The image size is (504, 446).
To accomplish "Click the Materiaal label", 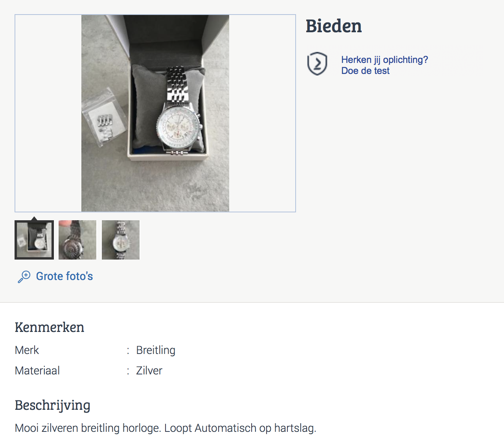I will pos(37,370).
